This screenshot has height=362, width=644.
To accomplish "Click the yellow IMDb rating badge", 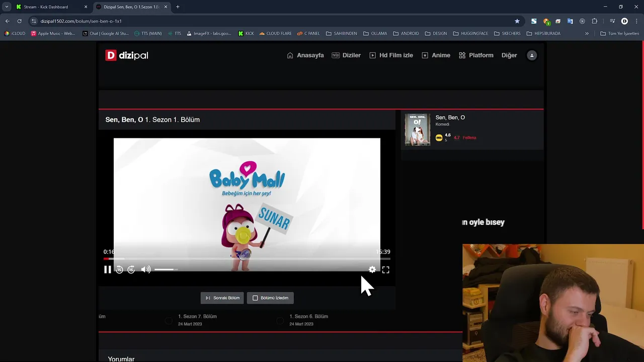I will 439,138.
